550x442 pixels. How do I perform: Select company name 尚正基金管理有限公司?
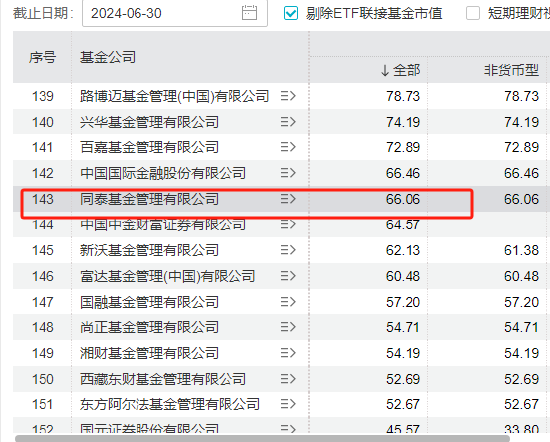(x=149, y=327)
